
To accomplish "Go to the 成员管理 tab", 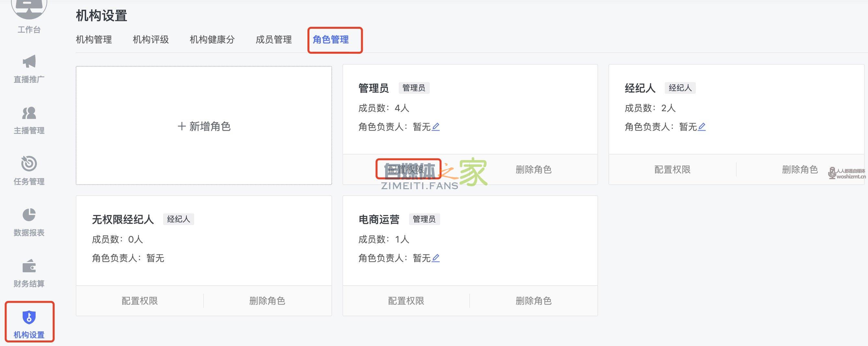I will coord(273,40).
